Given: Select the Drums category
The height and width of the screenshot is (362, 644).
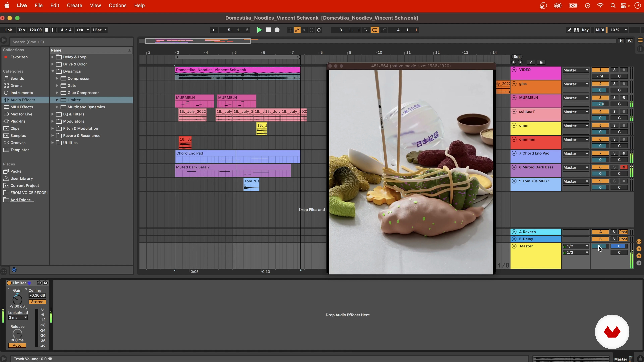Looking at the screenshot, I should pos(16,85).
